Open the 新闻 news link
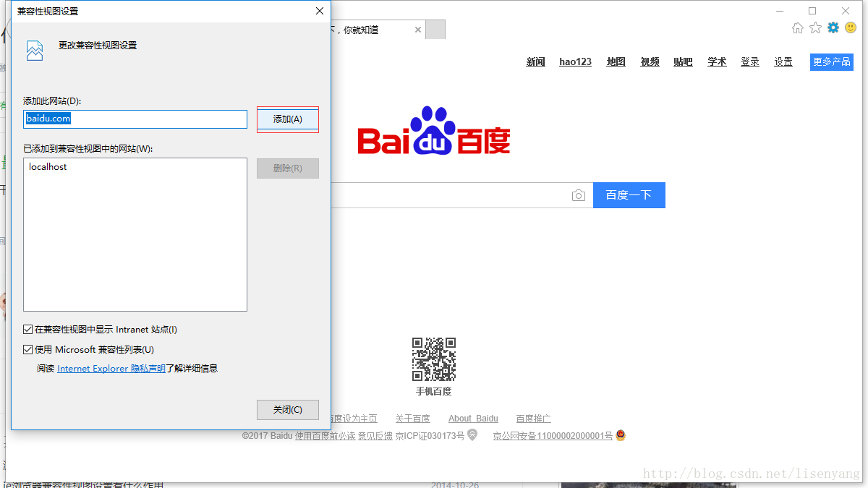Image resolution: width=868 pixels, height=488 pixels. point(536,61)
